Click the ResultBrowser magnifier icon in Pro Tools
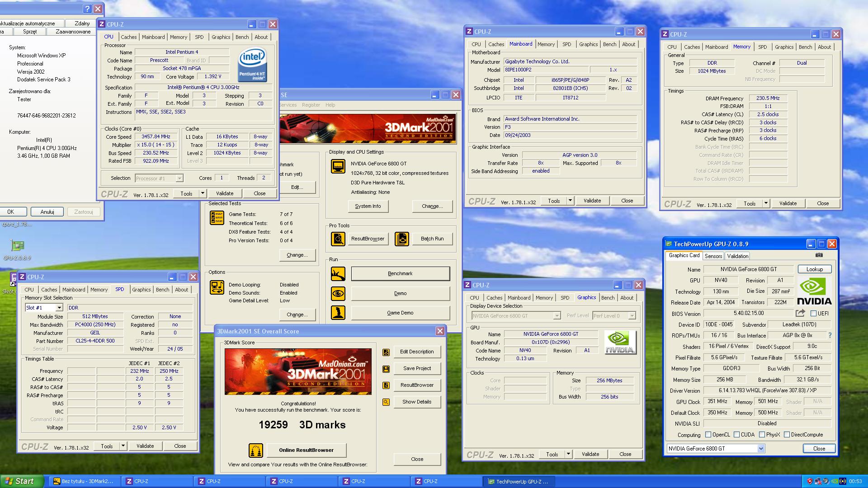The height and width of the screenshot is (488, 868). point(338,239)
